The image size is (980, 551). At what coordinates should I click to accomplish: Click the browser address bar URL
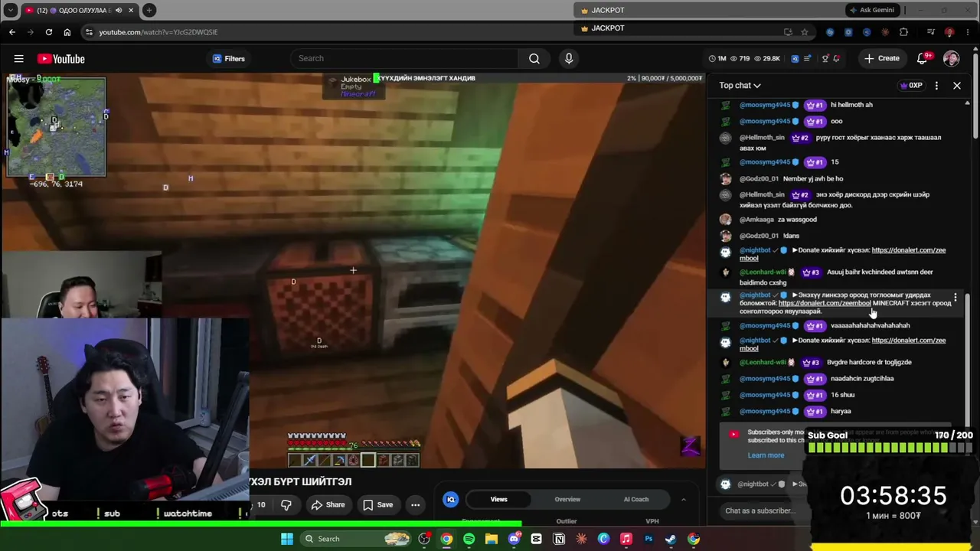pyautogui.click(x=158, y=32)
